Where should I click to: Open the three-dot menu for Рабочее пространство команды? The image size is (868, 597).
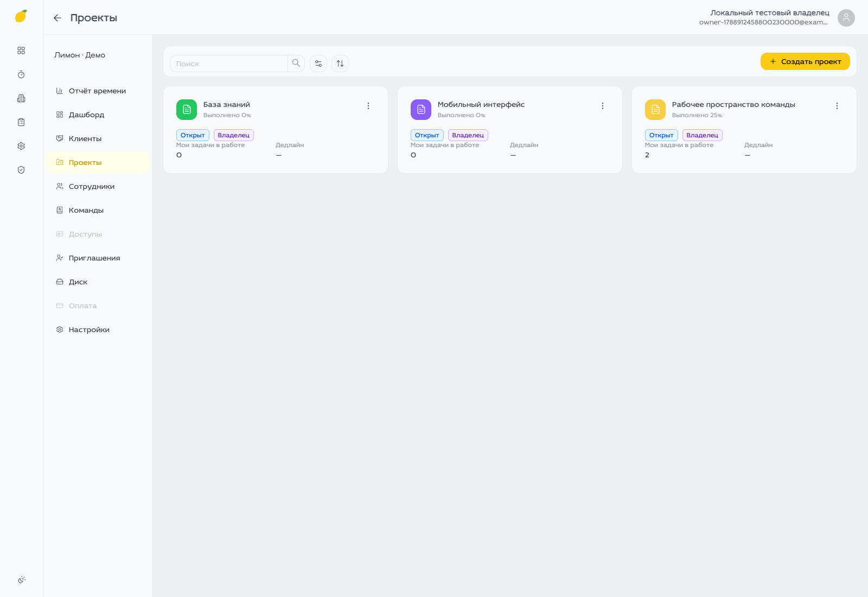coord(837,106)
